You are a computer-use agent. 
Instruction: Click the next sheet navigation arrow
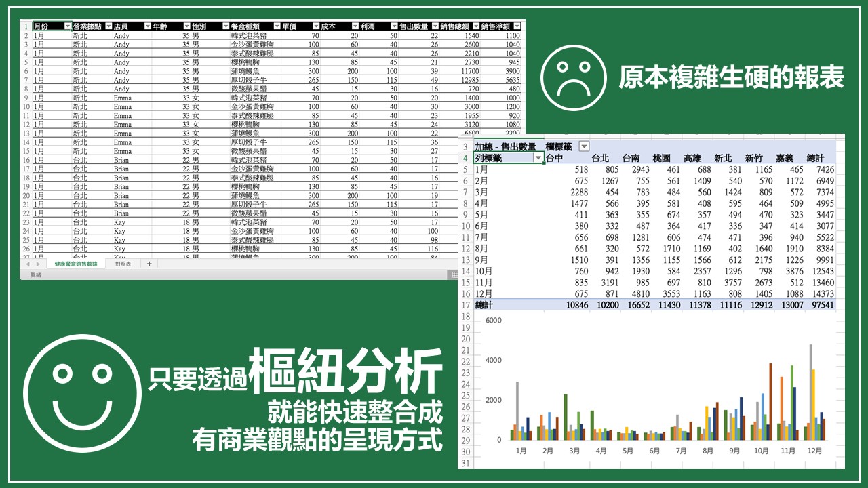[38, 264]
